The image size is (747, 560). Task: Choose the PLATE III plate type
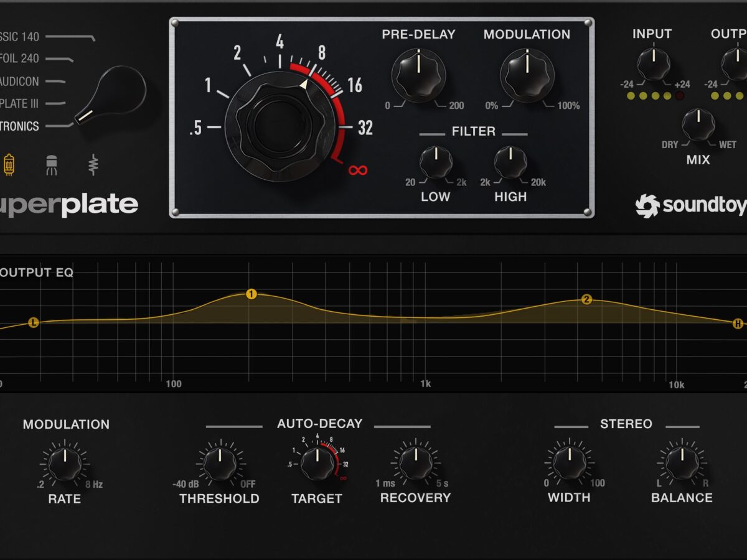tap(20, 103)
